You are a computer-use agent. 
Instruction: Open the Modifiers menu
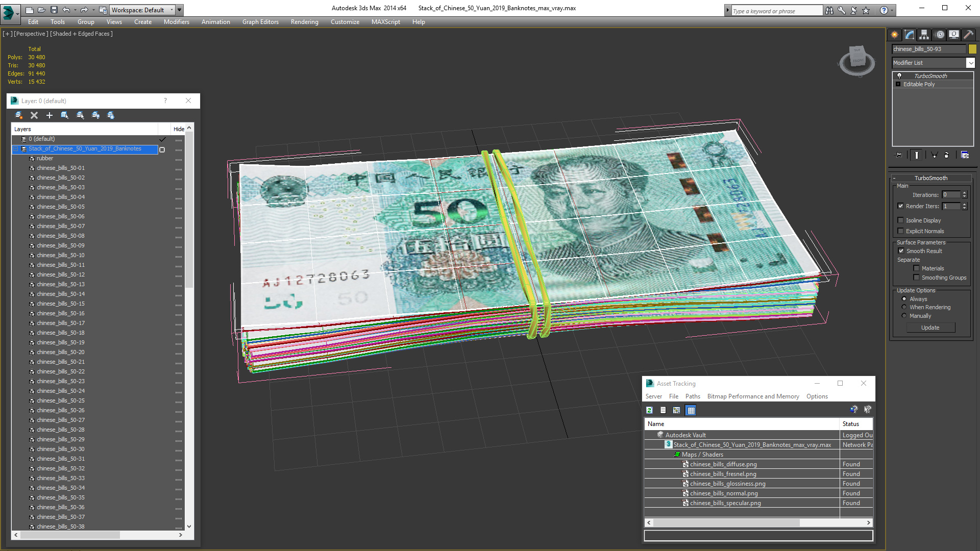coord(177,22)
